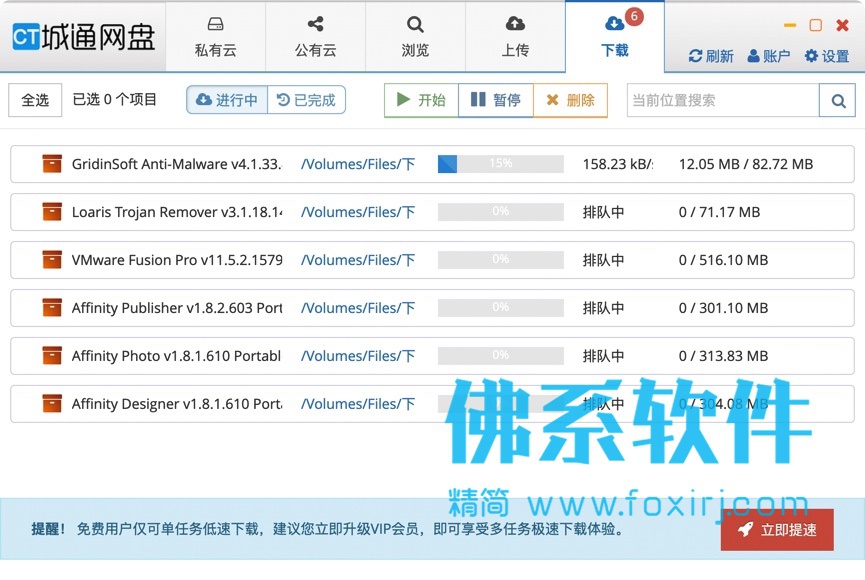Viewport: 865px width, 580px height.
Task: Click 暂停 to pause downloads
Action: 495,100
